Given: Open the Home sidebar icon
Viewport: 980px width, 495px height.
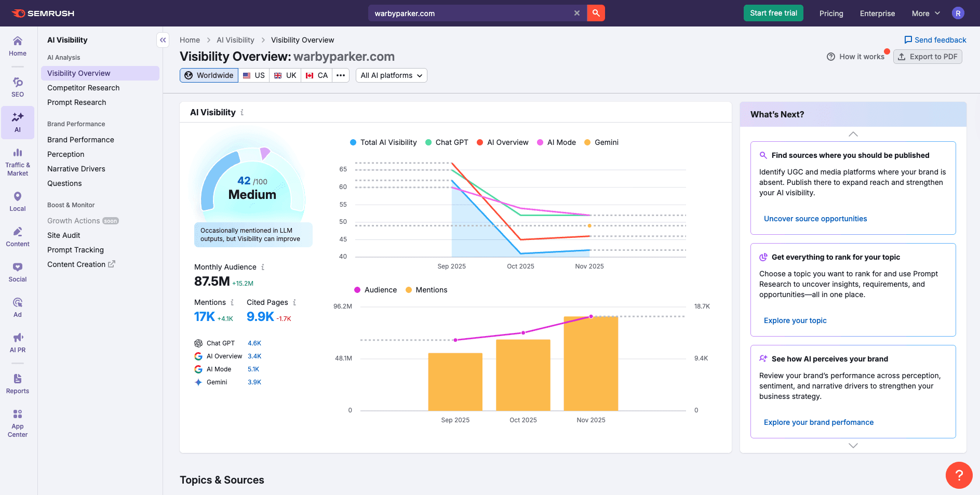Looking at the screenshot, I should (18, 46).
